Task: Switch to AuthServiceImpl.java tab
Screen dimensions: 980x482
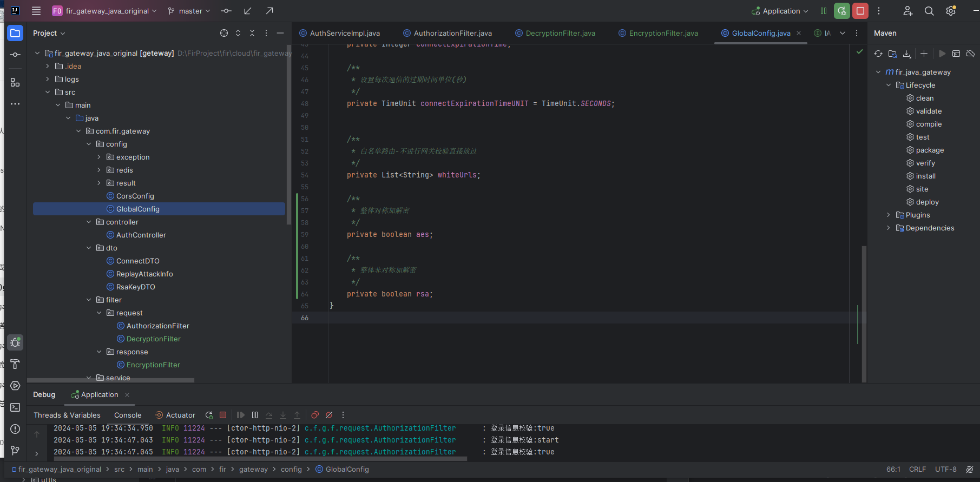Action: pyautogui.click(x=340, y=33)
